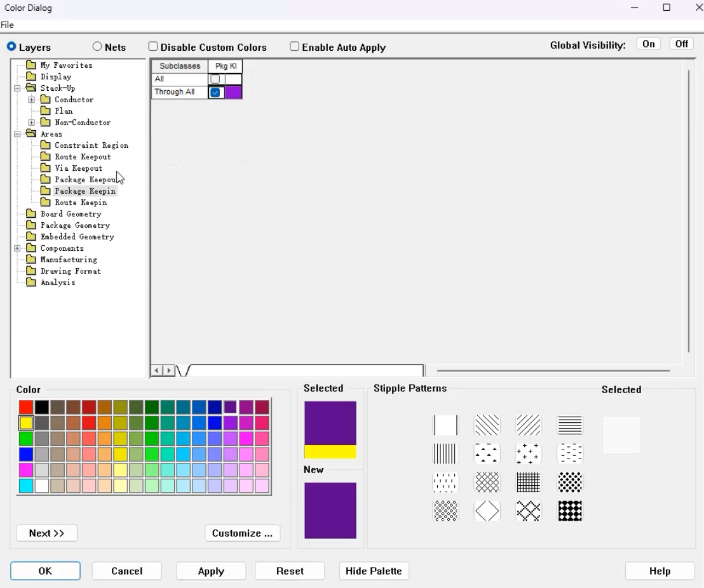Screen dimensions: 704x588
Task: Expand the Conductor tree node
Action: tap(31, 100)
